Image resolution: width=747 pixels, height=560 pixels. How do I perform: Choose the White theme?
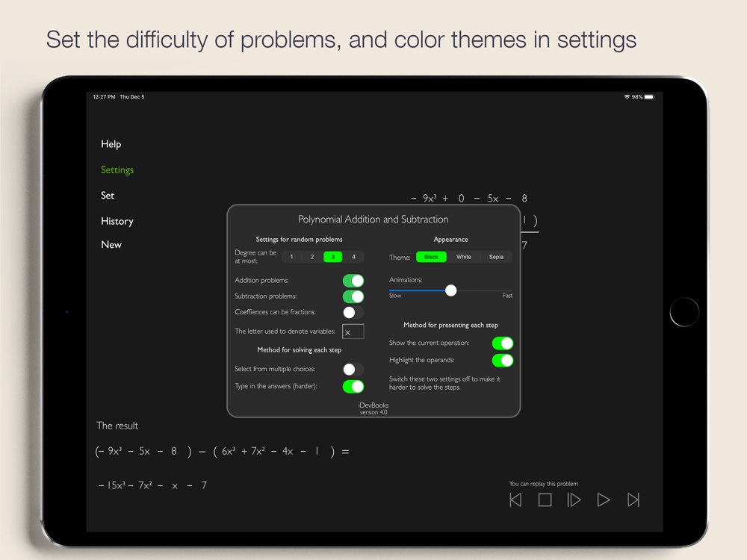pyautogui.click(x=464, y=257)
